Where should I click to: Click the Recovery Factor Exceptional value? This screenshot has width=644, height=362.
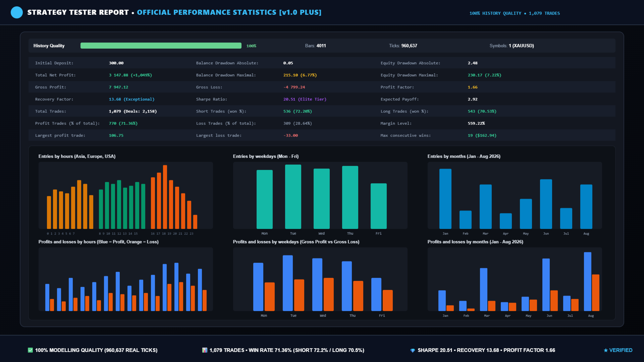pos(132,99)
